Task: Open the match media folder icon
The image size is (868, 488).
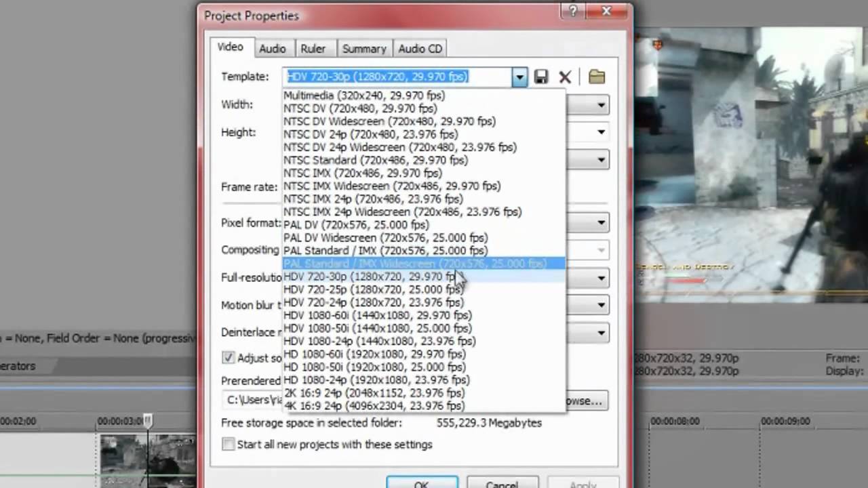Action: [597, 77]
